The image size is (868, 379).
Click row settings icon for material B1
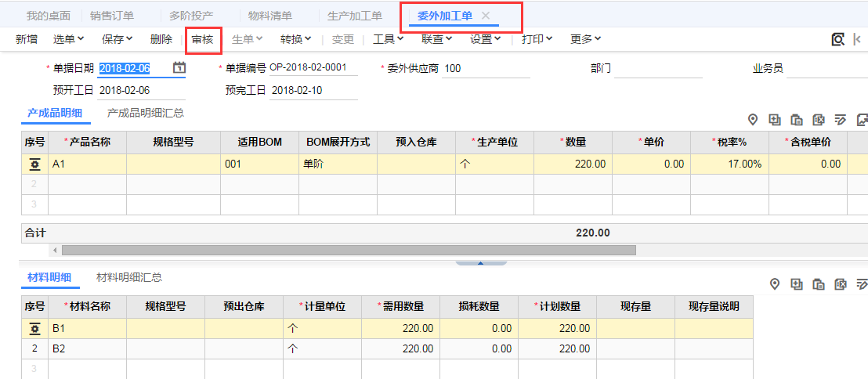click(34, 329)
